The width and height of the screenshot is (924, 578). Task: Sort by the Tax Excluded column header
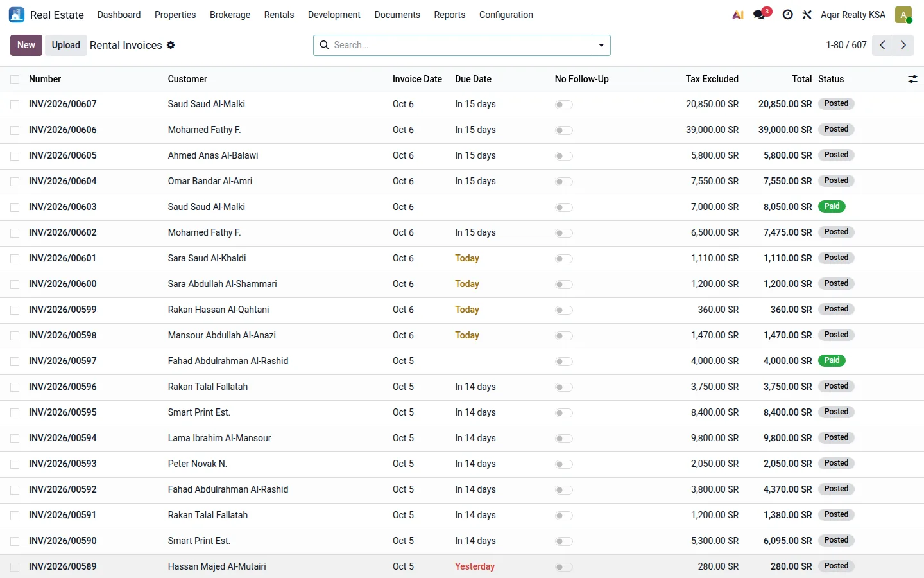[x=712, y=79]
